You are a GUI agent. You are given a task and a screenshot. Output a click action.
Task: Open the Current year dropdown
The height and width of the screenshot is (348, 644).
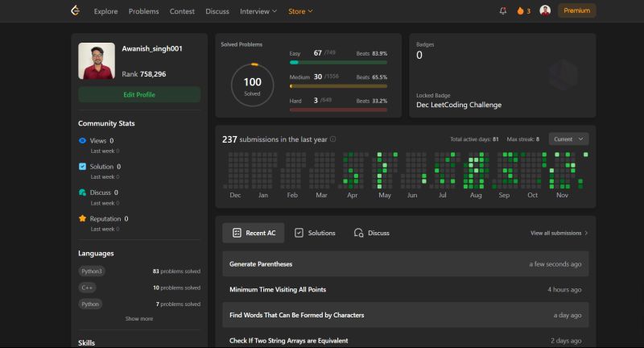pos(568,139)
